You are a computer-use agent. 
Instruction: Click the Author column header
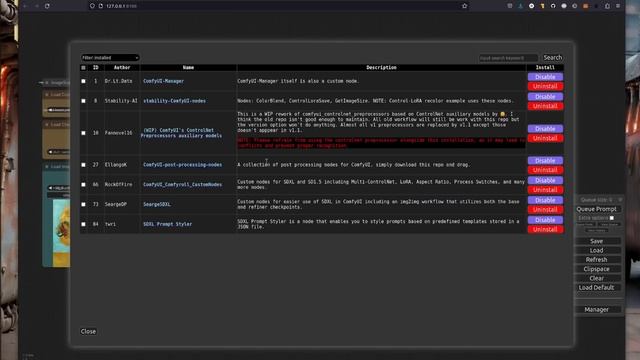click(122, 68)
